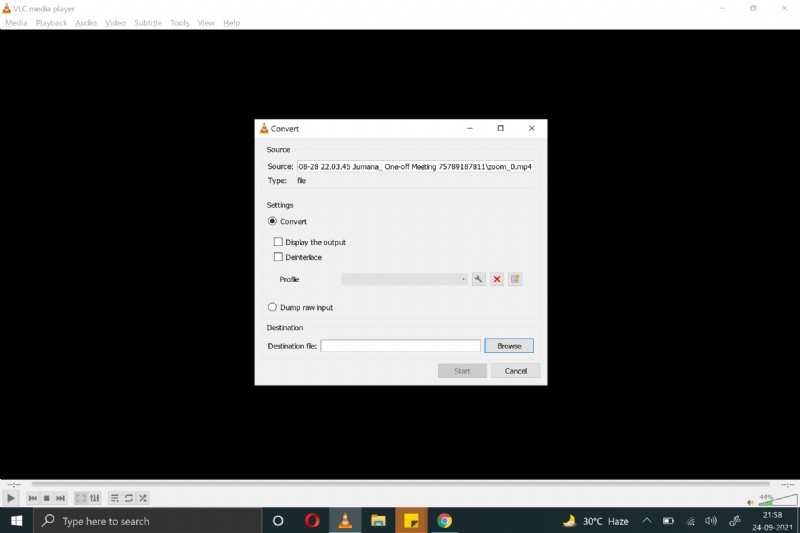Open extended settings equalizer icon
The height and width of the screenshot is (533, 800).
click(x=95, y=498)
